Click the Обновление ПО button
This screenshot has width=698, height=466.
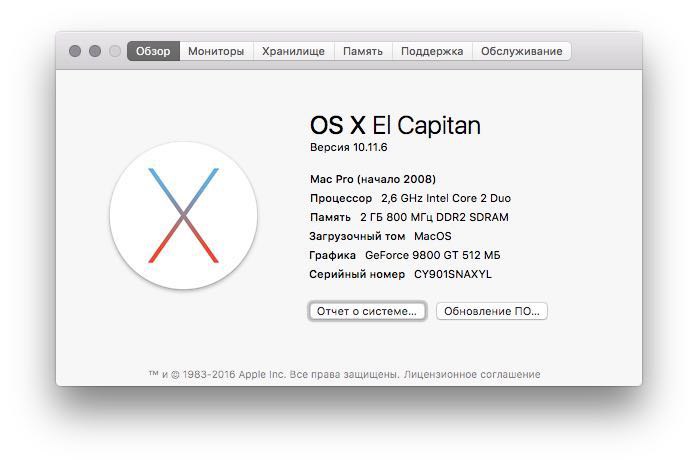(x=492, y=311)
